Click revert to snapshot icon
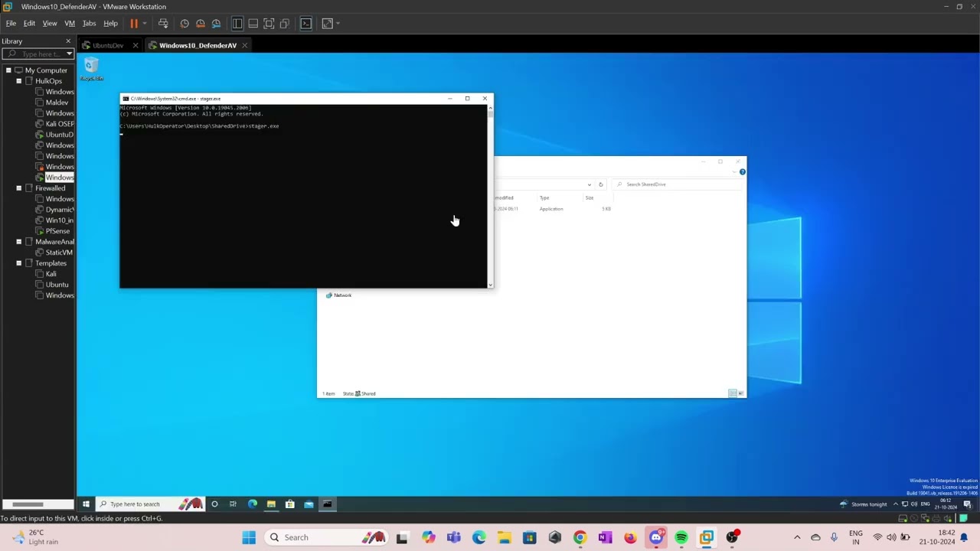This screenshot has width=980, height=551. [201, 24]
